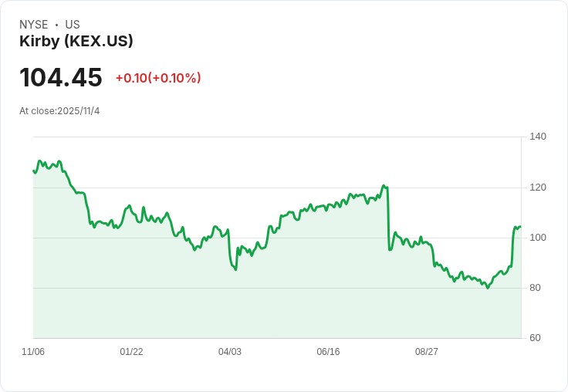Click the NYSE exchange label
This screenshot has width=568, height=392.
point(34,25)
